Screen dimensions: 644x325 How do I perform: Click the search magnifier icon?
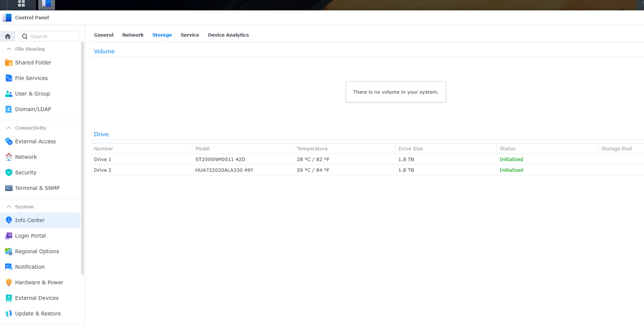25,36
